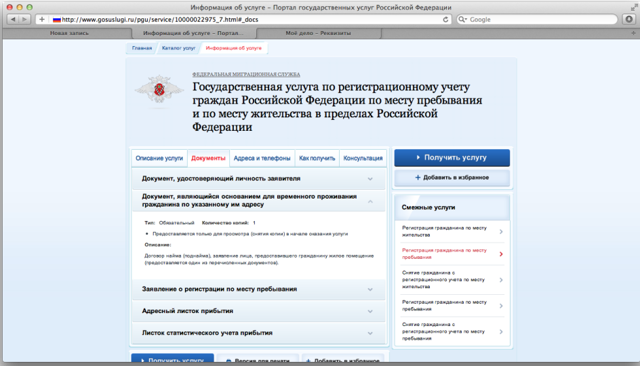Open Снятие гражданина с учета по месту жительства

tap(443, 280)
